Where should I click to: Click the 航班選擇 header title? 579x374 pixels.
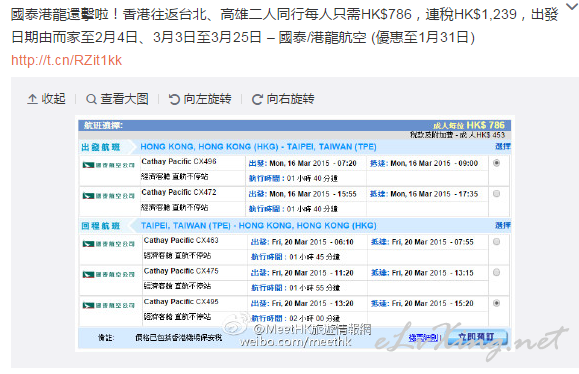pyautogui.click(x=103, y=126)
